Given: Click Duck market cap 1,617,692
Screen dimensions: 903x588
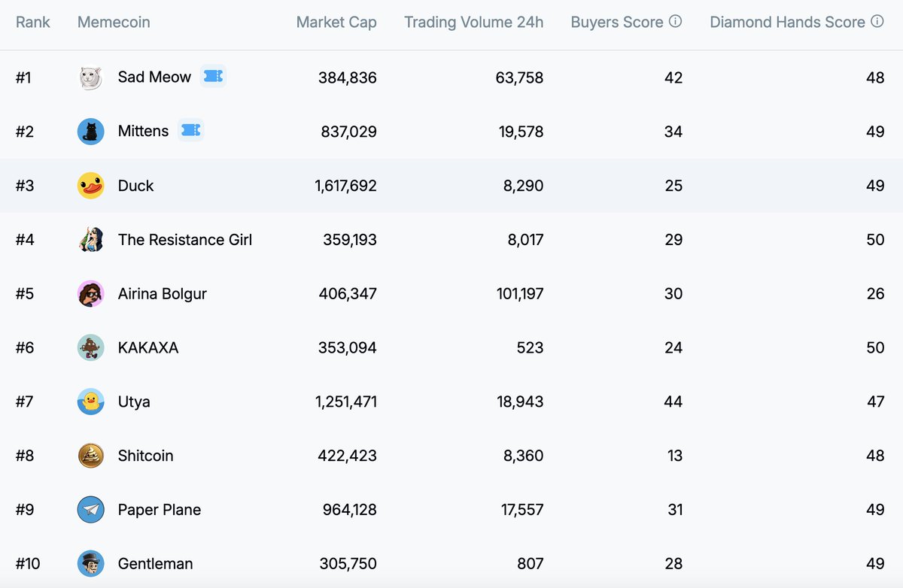Looking at the screenshot, I should point(345,186).
